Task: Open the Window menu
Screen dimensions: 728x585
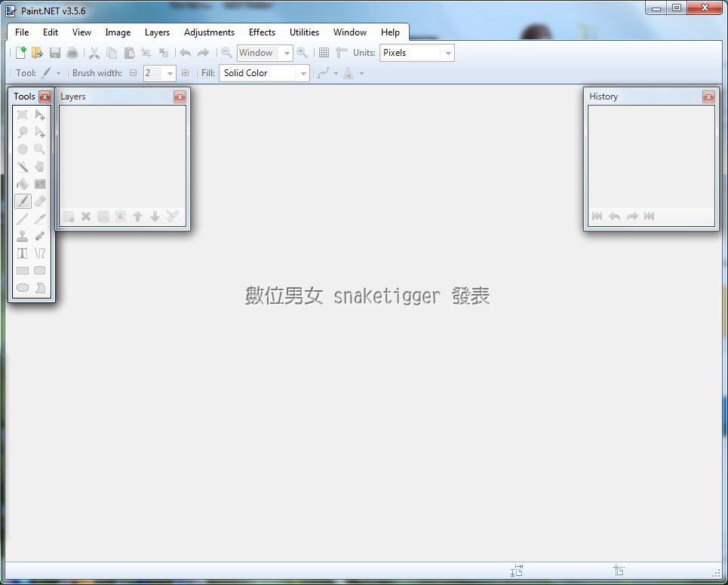Action: point(349,32)
